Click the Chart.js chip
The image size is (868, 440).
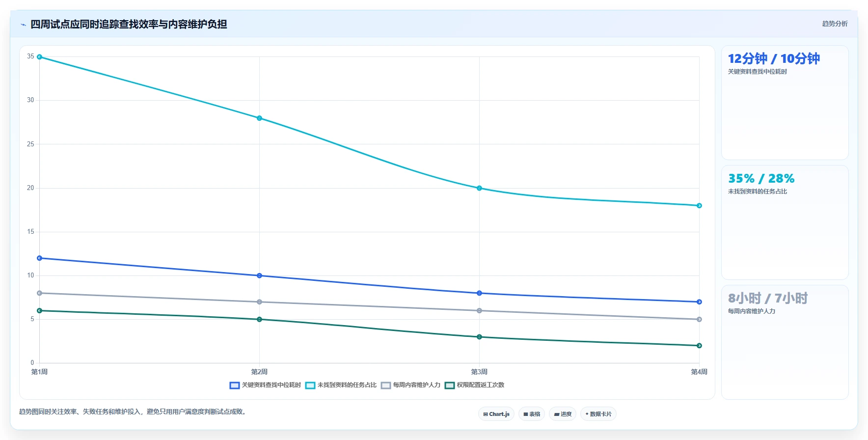[496, 414]
